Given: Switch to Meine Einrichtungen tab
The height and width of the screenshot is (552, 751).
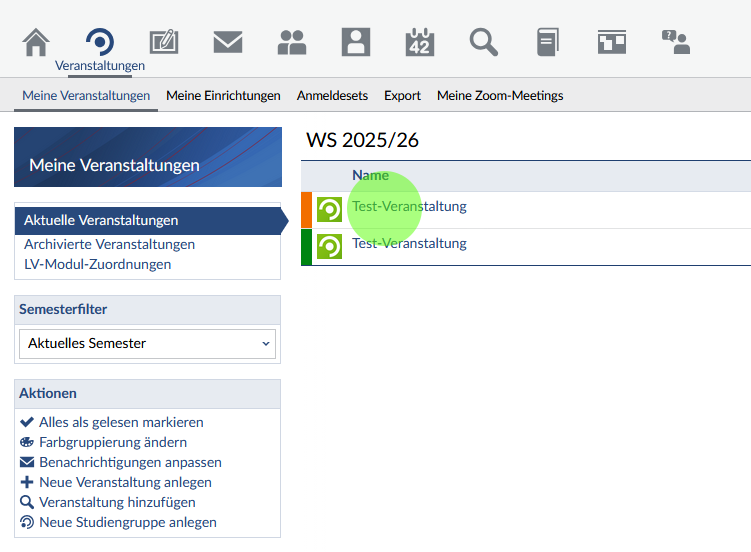Looking at the screenshot, I should coord(223,96).
